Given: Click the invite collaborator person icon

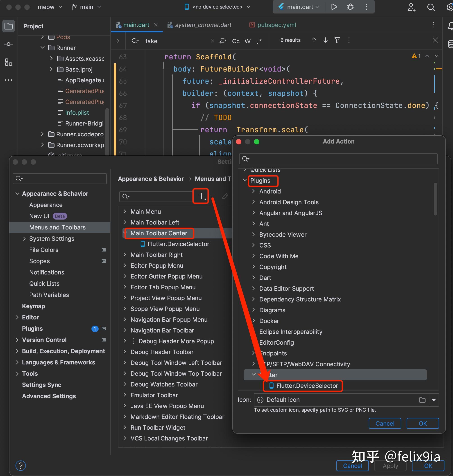Looking at the screenshot, I should click(x=411, y=7).
